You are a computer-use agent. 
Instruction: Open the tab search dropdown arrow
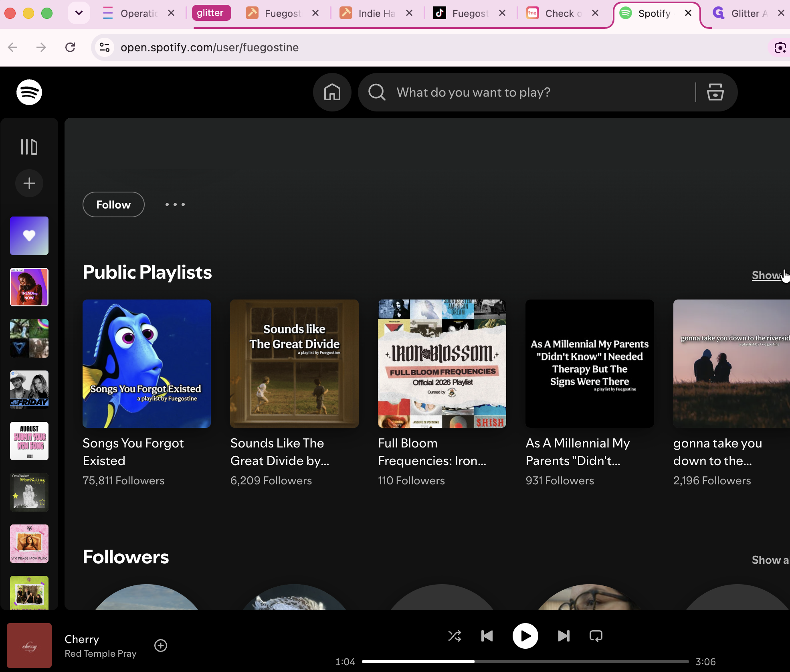click(79, 13)
